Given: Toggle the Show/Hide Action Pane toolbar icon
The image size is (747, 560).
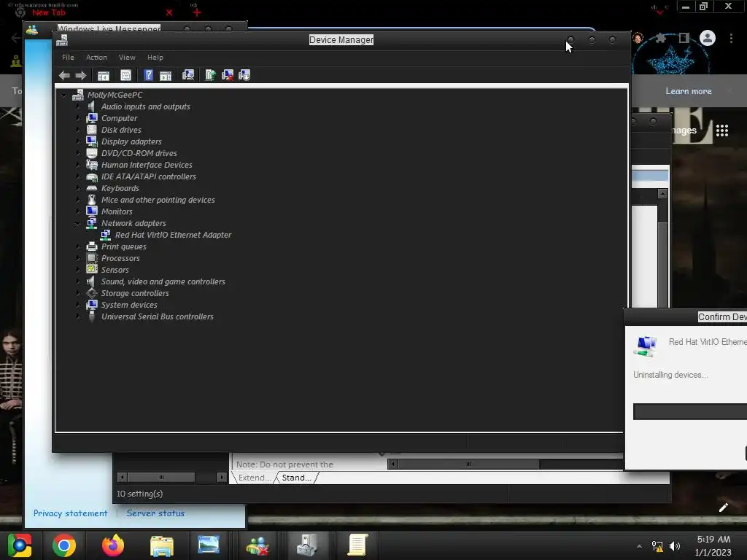Looking at the screenshot, I should [x=166, y=75].
